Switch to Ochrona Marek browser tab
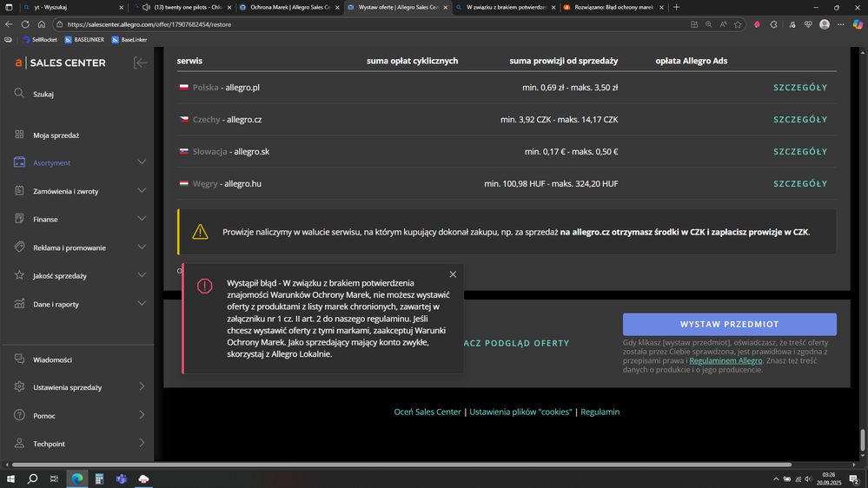The height and width of the screenshot is (488, 868). tap(286, 7)
